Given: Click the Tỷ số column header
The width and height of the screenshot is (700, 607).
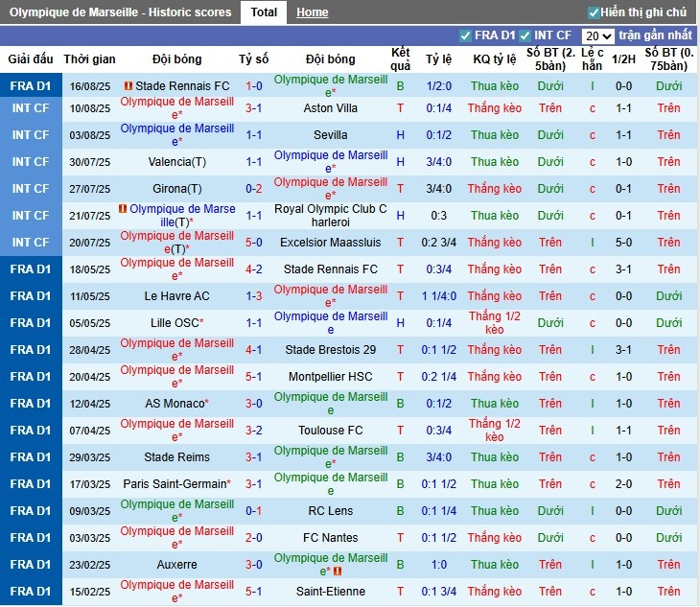Looking at the screenshot, I should click(x=254, y=58).
